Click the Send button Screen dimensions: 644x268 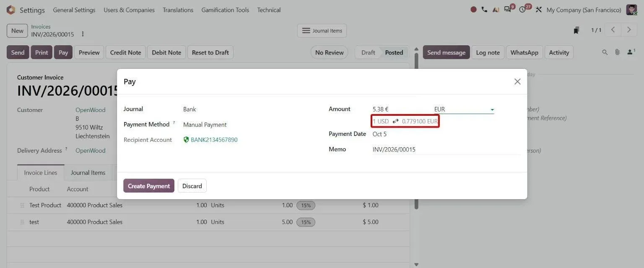click(18, 52)
